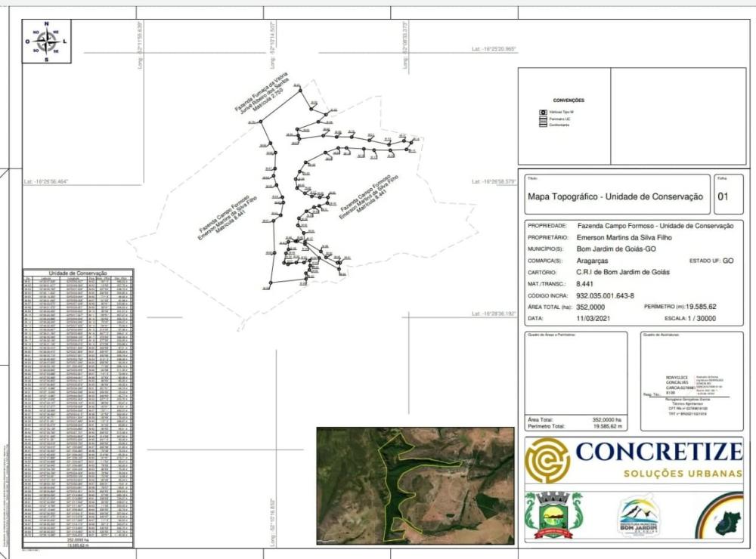Click the digital signature block in signatures box

(x=694, y=385)
